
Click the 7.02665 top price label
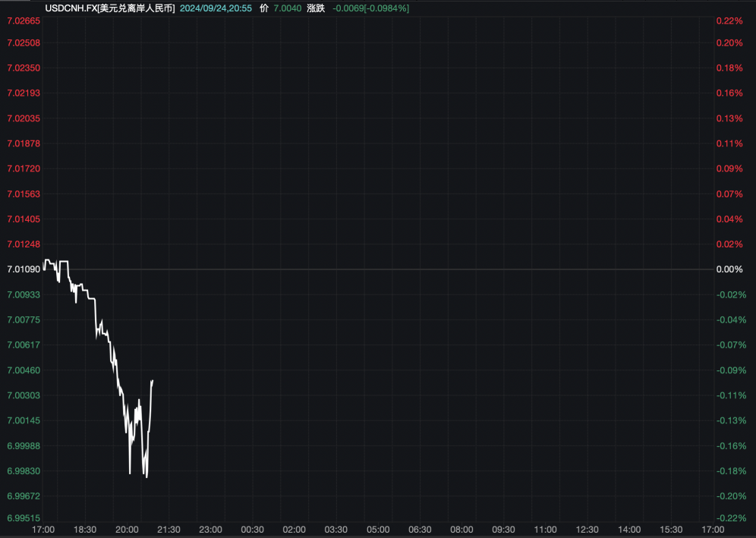click(x=24, y=20)
